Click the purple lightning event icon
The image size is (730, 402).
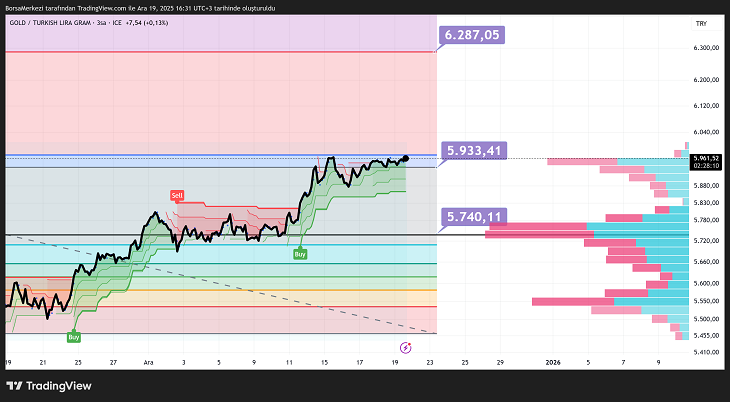click(x=405, y=347)
